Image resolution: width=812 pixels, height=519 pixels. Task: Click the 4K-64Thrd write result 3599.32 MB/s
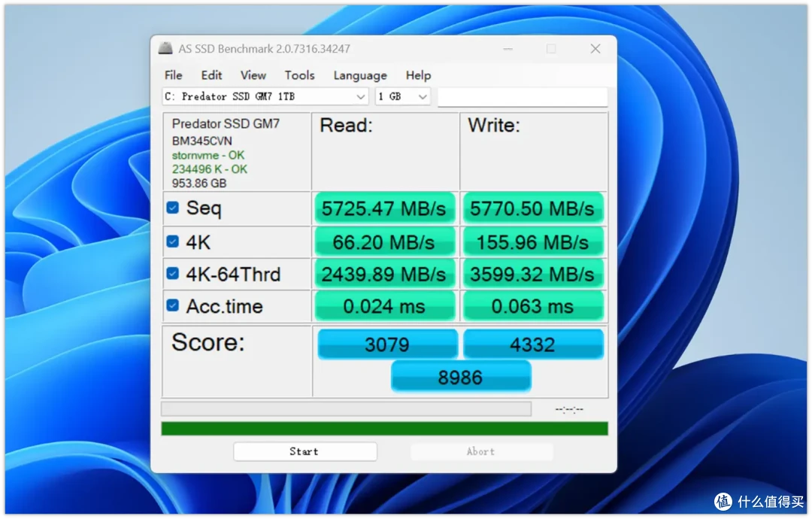[533, 274]
